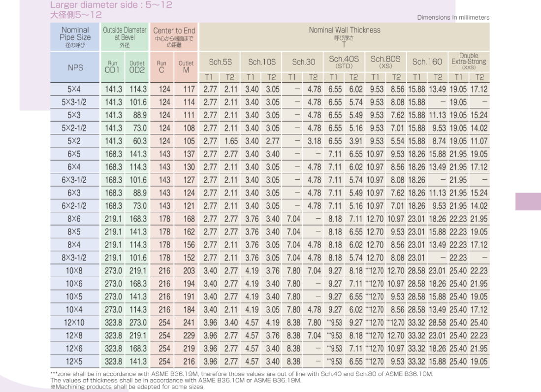
Task: Click the '12×6' pipe size row label
Action: [74, 349]
